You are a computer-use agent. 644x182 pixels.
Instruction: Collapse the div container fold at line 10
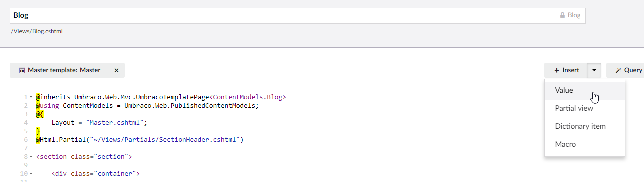pos(31,174)
